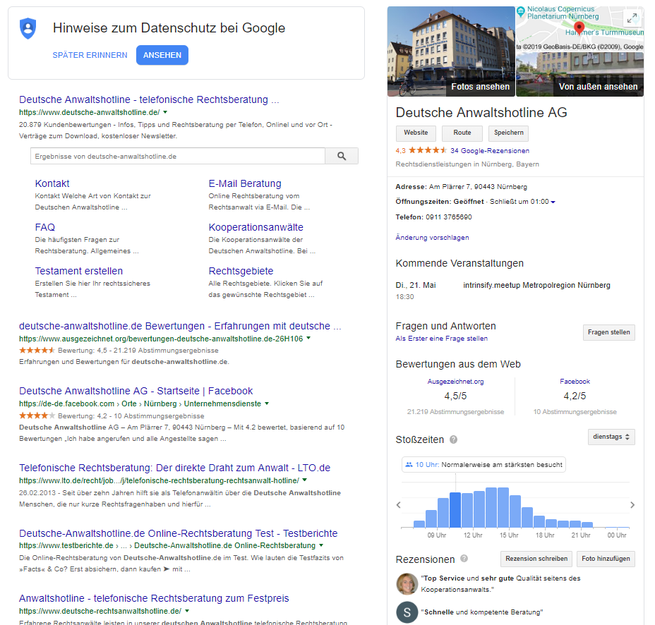Open dropdown arrow next to lto.de URL
Image resolution: width=655 pixels, height=625 pixels.
[305, 480]
